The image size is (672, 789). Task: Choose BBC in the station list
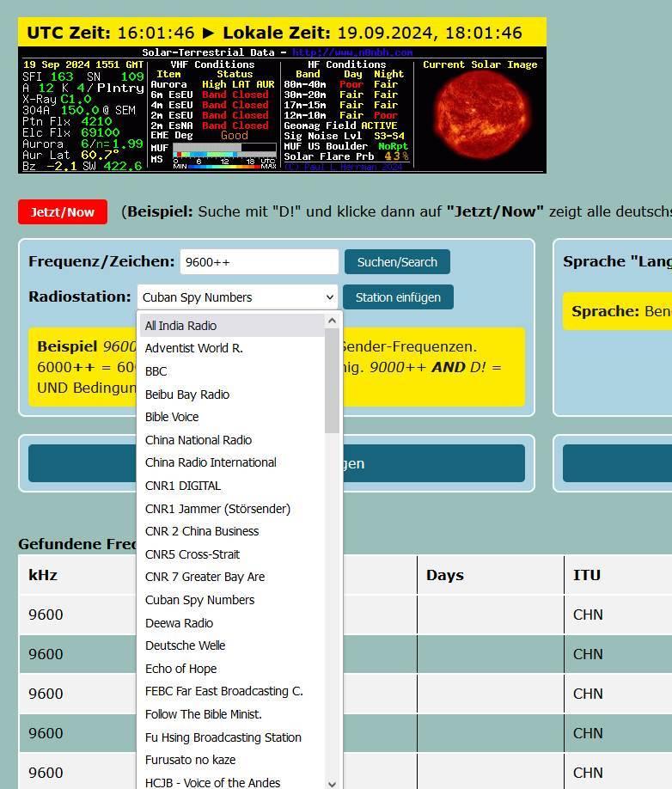[156, 371]
